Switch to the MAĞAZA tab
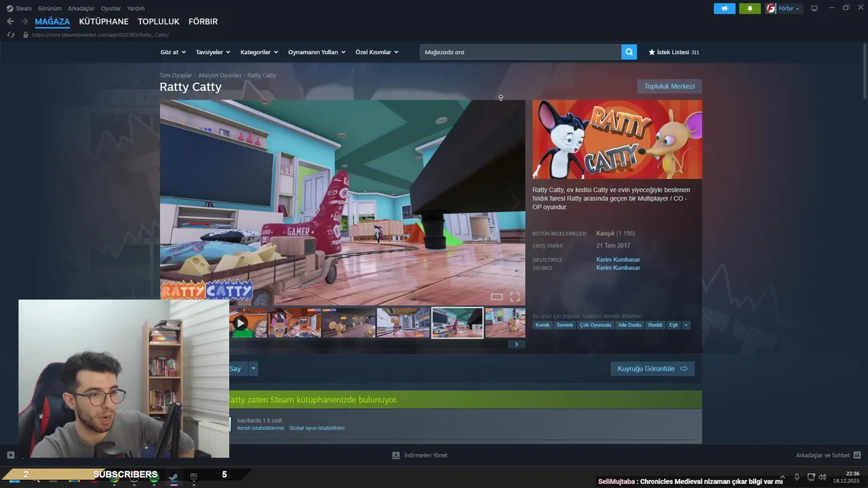The width and height of the screenshot is (868, 488). tap(52, 22)
